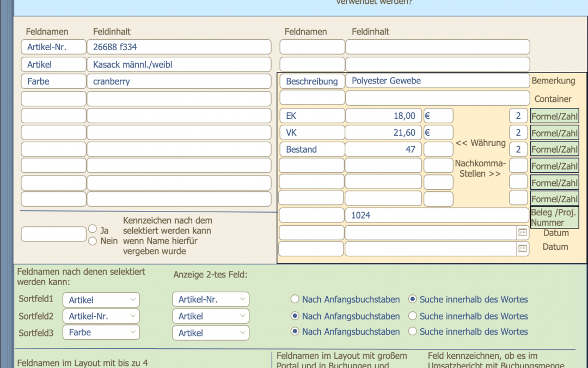Click the field containing 1024
588x368 pixels.
pyautogui.click(x=437, y=215)
